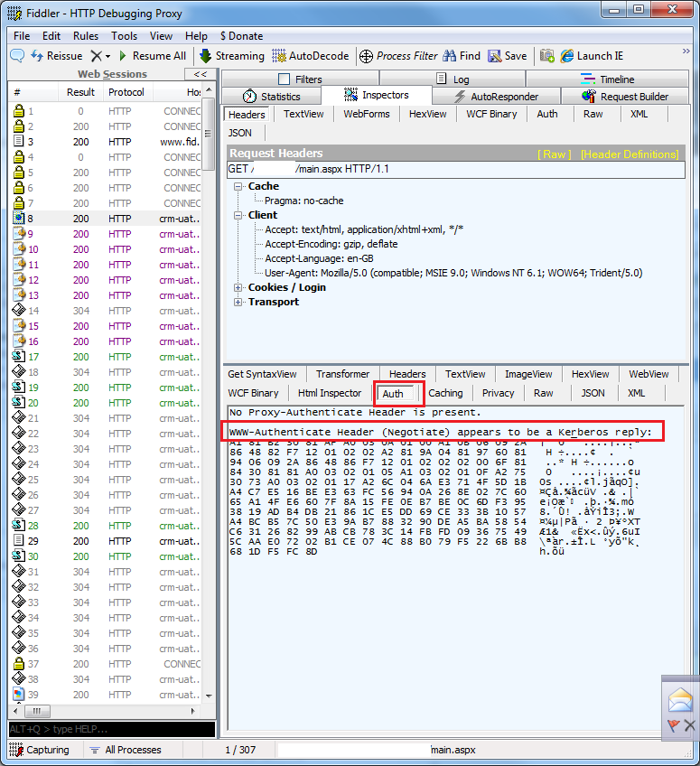Sort sessions by Protocol column

coord(126,92)
